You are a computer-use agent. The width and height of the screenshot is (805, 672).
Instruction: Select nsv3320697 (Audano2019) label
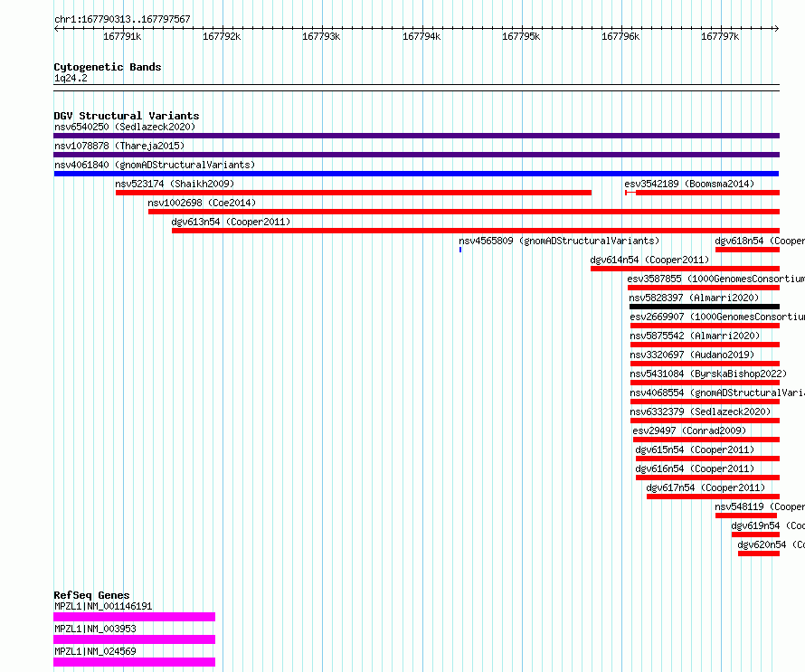[x=692, y=355]
